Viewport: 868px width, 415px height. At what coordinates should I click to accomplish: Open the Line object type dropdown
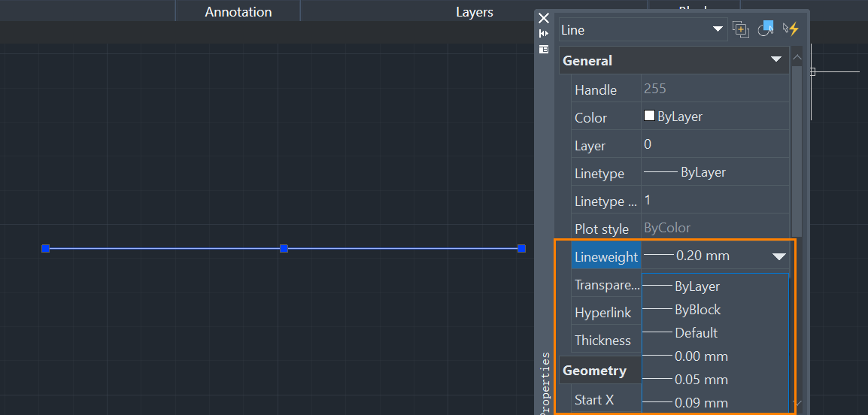[642, 30]
